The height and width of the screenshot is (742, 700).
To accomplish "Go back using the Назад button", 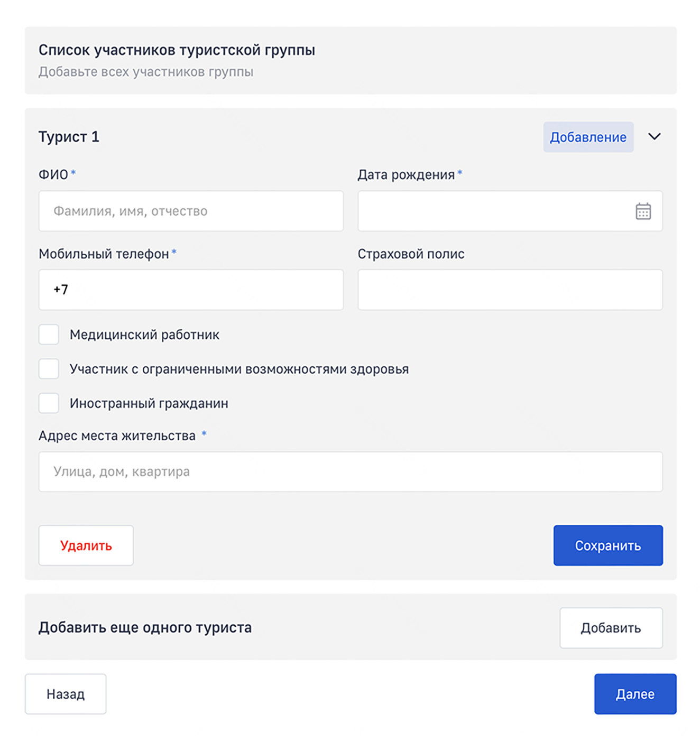I will 66,694.
